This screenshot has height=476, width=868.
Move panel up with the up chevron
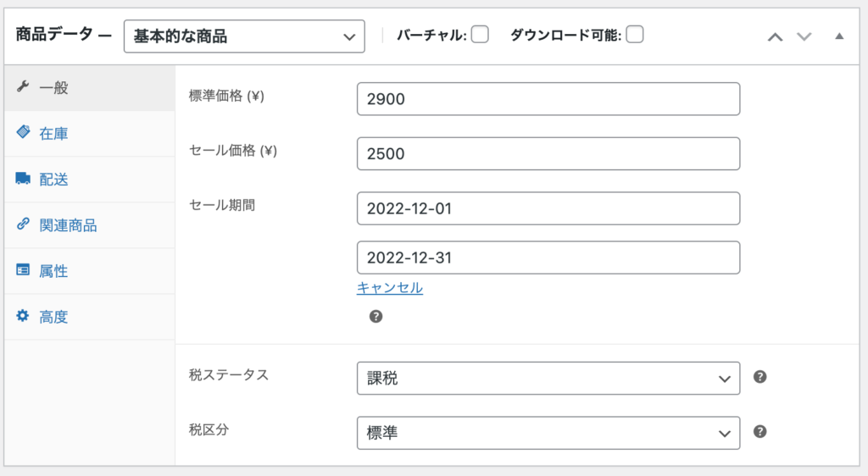point(775,37)
